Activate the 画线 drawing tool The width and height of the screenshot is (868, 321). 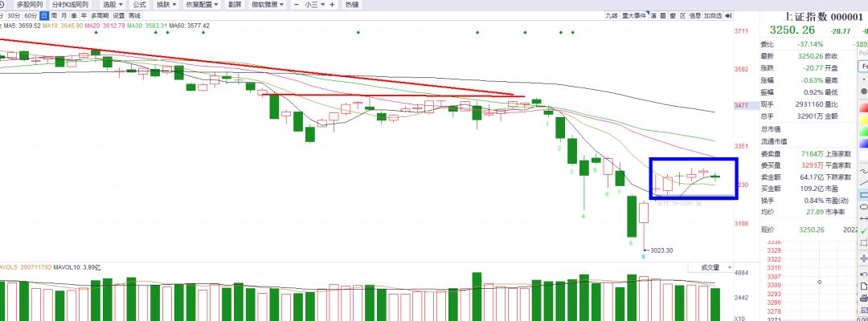tap(135, 15)
